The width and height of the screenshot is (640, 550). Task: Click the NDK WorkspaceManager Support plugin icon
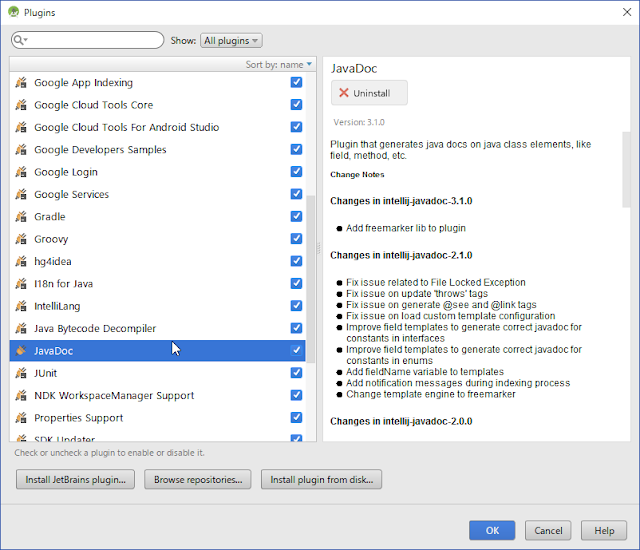(21, 395)
